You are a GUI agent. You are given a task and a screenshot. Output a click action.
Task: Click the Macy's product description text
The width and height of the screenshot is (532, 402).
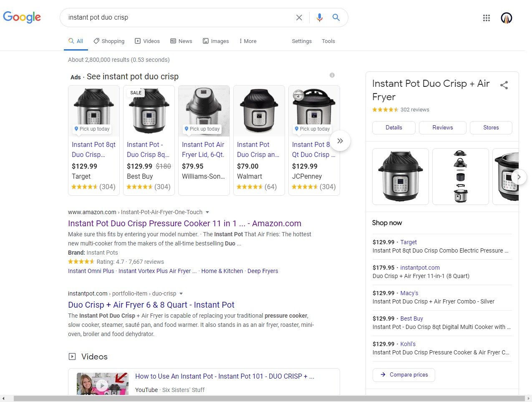[434, 301]
